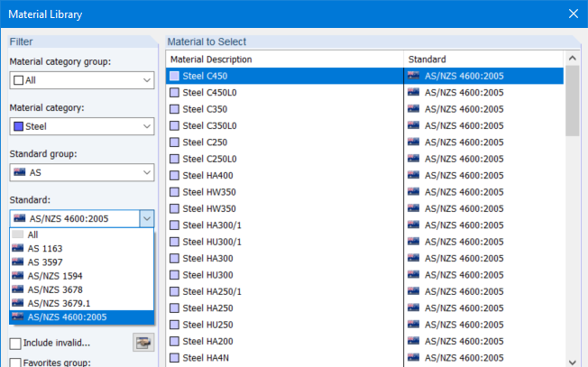Click the flag icon in Steel HA300 row

413,258
